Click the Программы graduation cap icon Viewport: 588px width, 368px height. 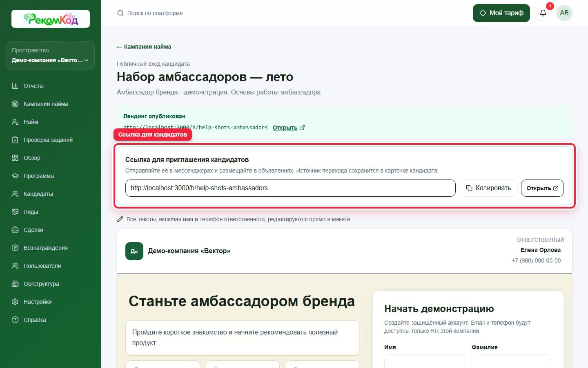15,176
